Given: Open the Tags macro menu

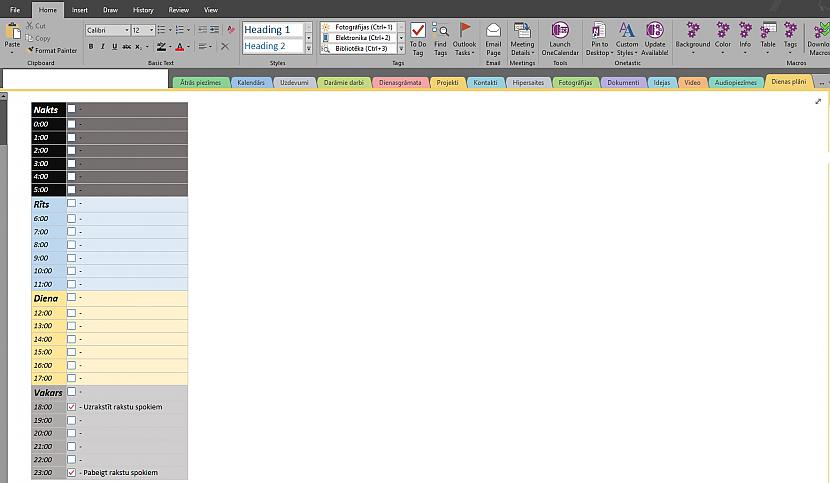Looking at the screenshot, I should (790, 38).
